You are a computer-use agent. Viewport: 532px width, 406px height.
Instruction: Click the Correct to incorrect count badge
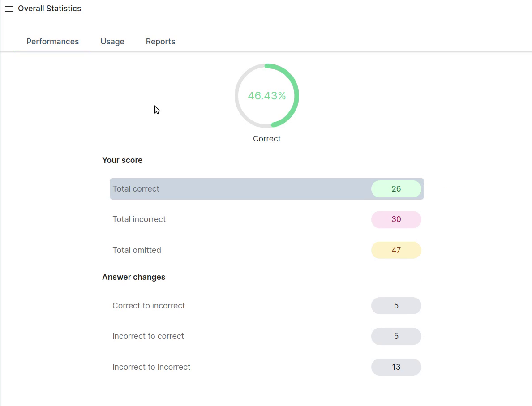[x=396, y=306]
